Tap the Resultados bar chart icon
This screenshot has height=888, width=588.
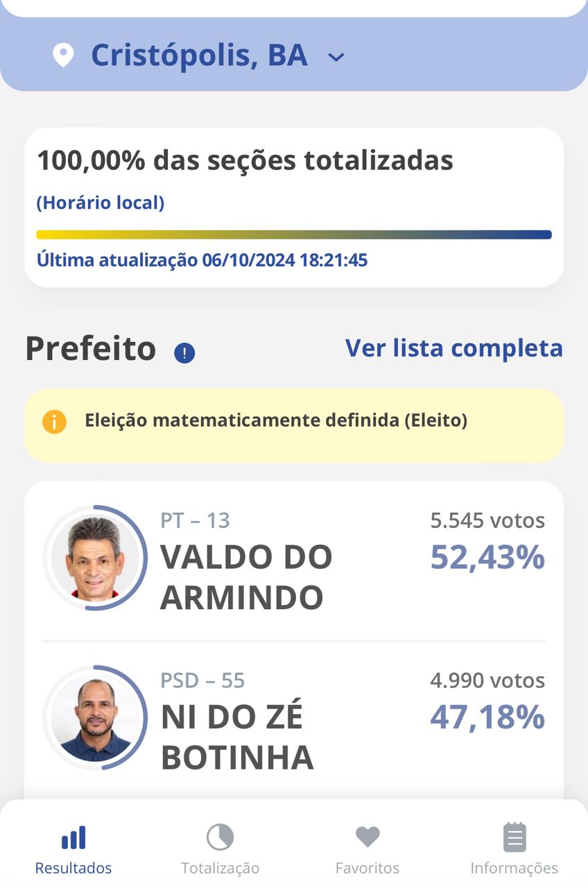(x=73, y=837)
